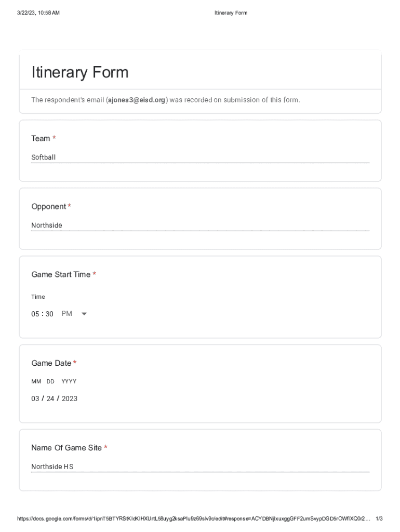The height and width of the screenshot is (532, 400).
Task: Click the ajones3@eisd.org email address
Action: 137,100
